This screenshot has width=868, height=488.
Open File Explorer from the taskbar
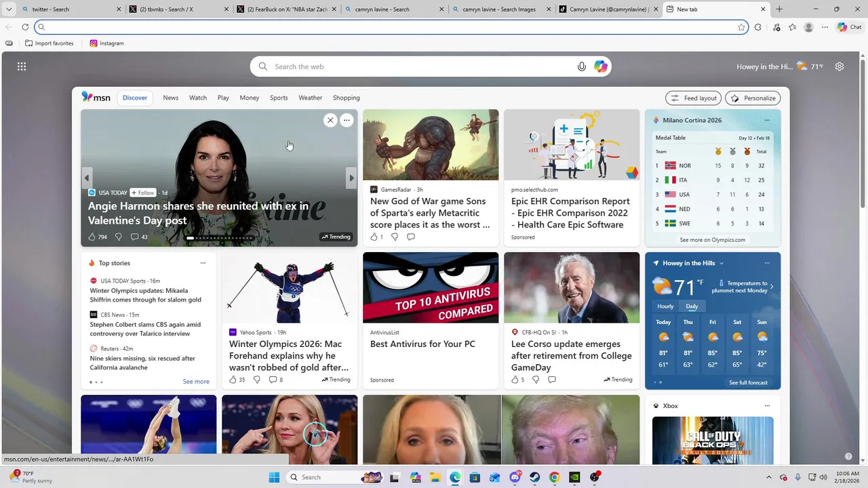(x=435, y=477)
